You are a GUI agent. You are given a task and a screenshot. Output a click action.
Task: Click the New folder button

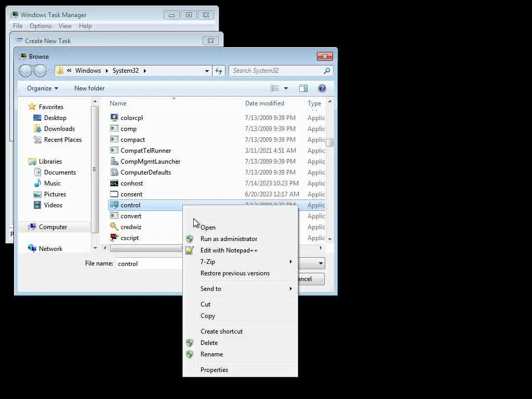pos(89,88)
